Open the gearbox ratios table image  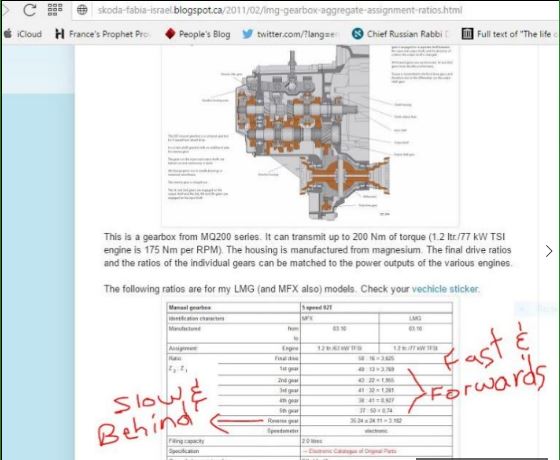[x=310, y=381]
